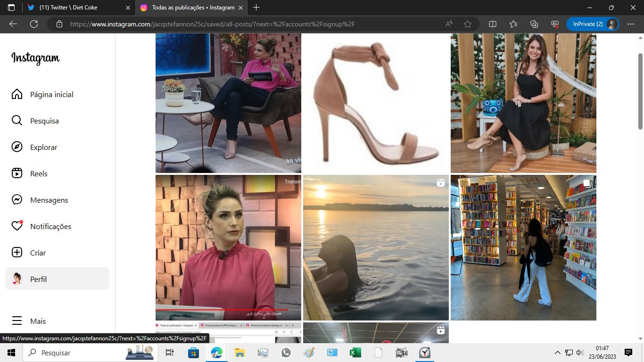Viewport: 644px width, 362px height.
Task: Click the compass icon beside Explorar
Action: 17,147
